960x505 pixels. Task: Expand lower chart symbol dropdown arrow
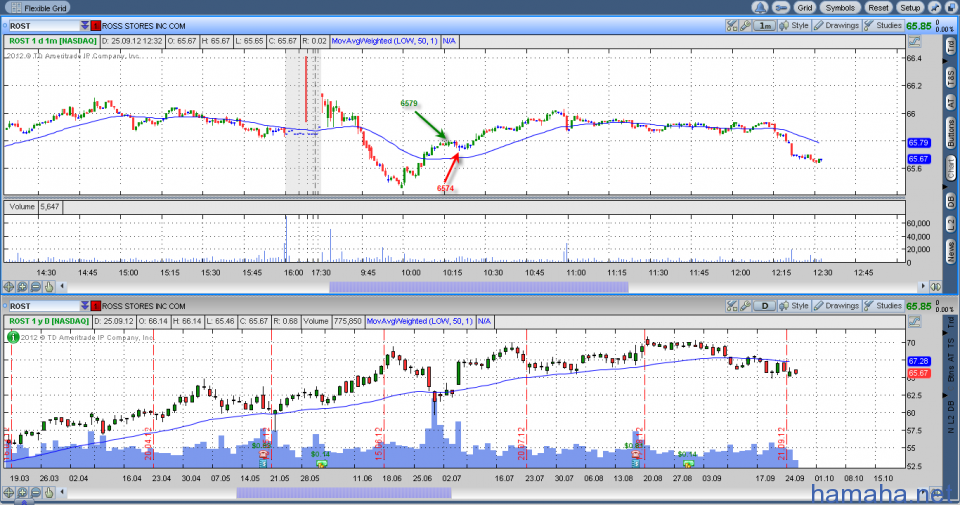84,306
